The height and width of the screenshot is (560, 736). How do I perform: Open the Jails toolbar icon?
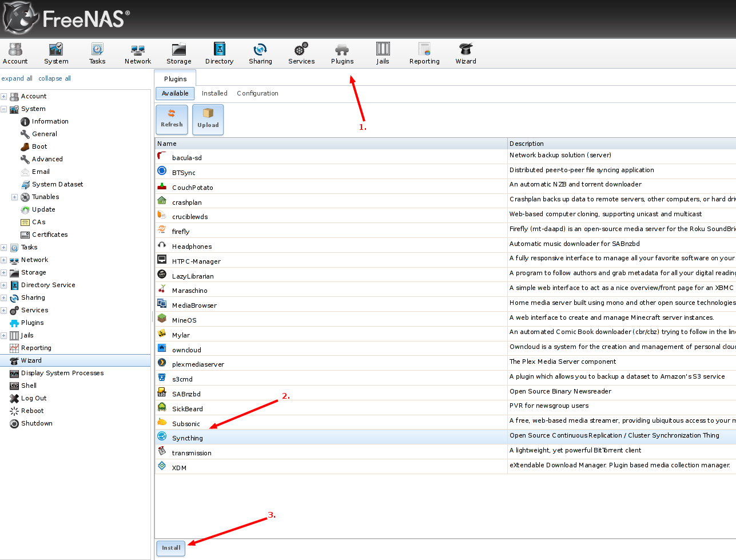coord(383,53)
